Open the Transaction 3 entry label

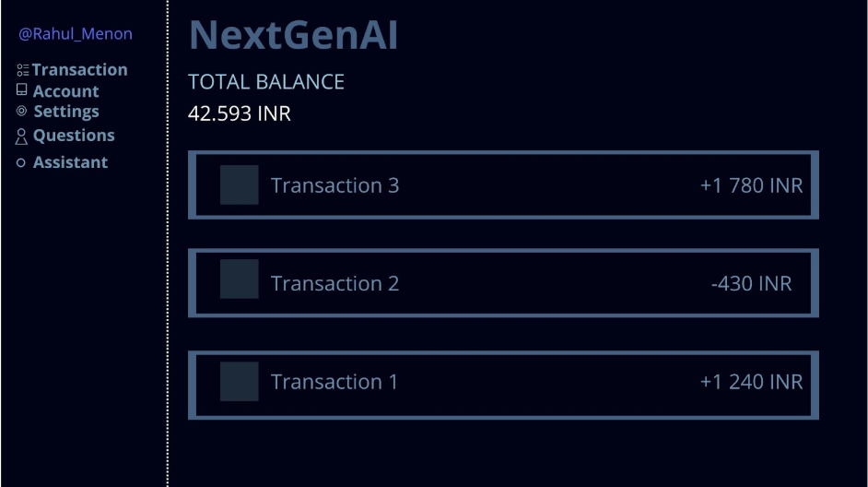[x=334, y=185]
